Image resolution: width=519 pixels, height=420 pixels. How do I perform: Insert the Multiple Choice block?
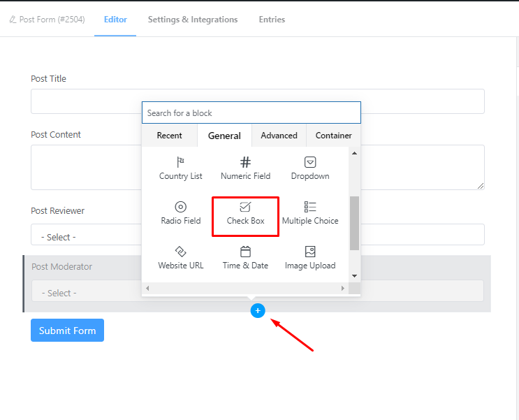[x=310, y=213]
